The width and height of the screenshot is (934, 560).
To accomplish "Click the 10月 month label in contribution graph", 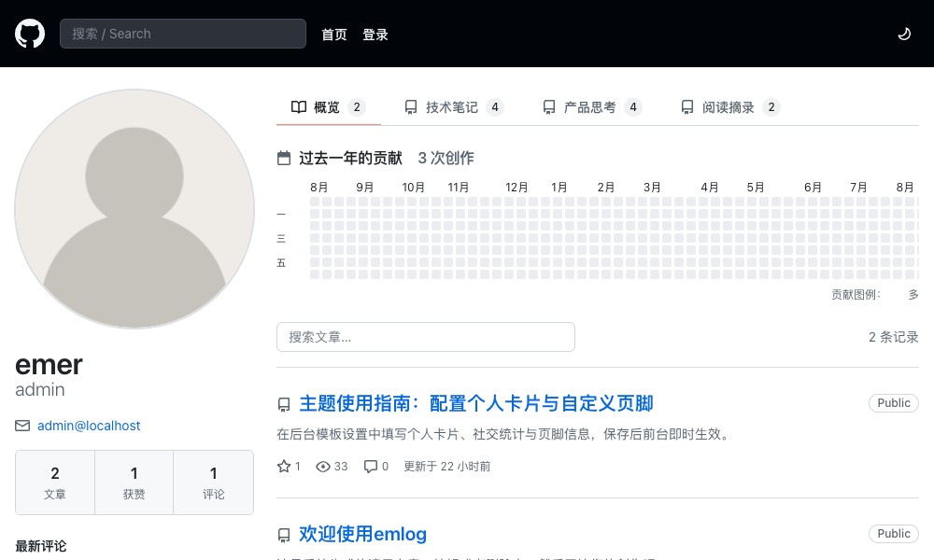I will pyautogui.click(x=414, y=188).
